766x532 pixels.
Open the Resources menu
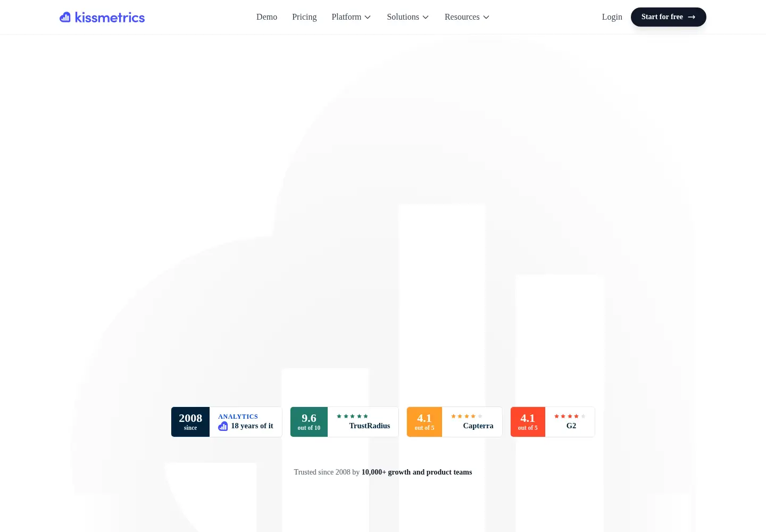tap(467, 17)
